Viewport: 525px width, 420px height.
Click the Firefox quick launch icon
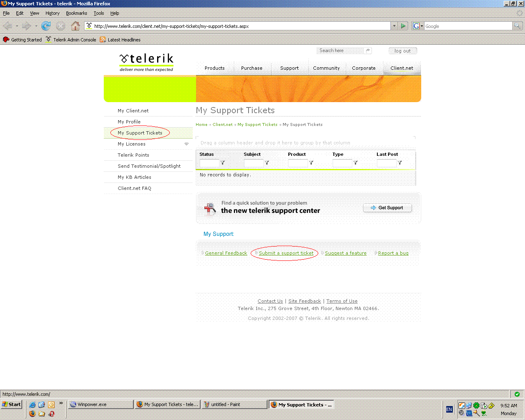coord(32,413)
